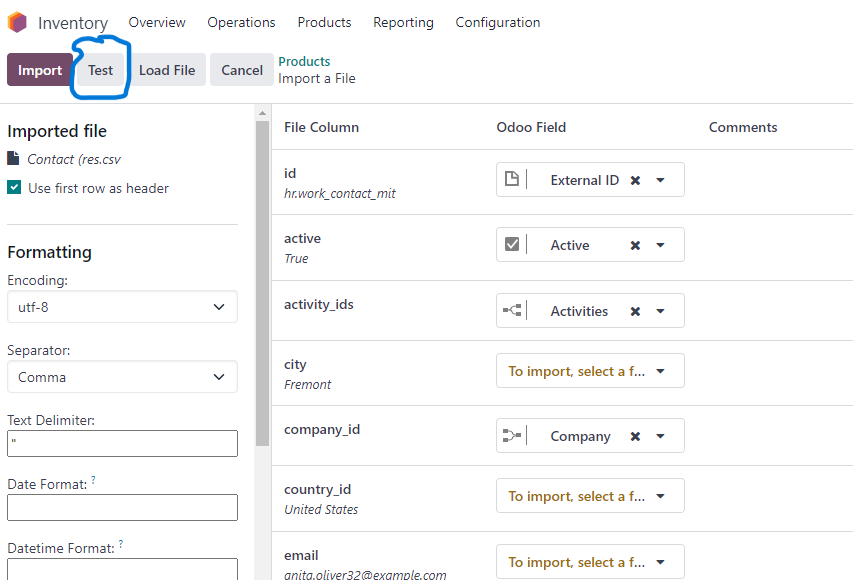Click the Date Format help question mark
Screen dimensions: 853x580
(94, 480)
